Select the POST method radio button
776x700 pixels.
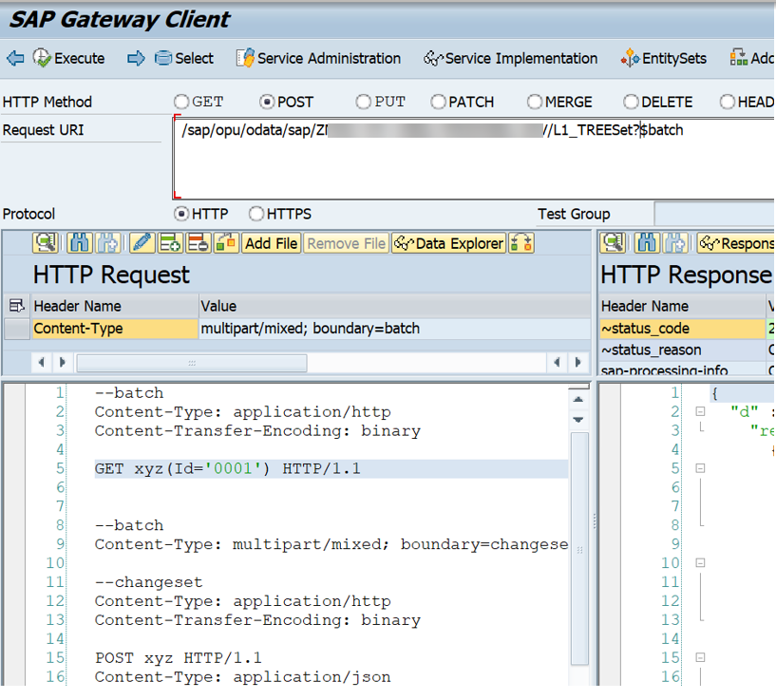coord(267,102)
